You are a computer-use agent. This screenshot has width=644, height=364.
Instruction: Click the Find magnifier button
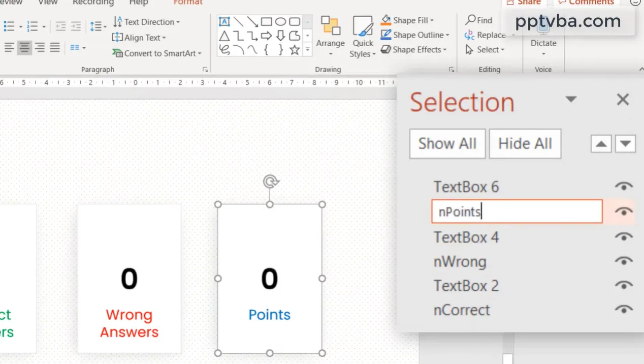pyautogui.click(x=479, y=20)
